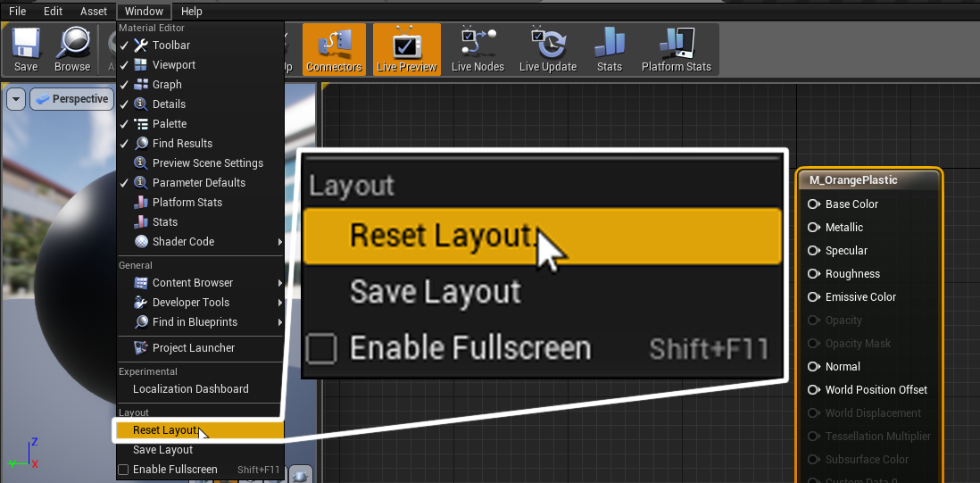The image size is (980, 483).
Task: Launch Project Launcher from Window menu
Action: point(200,348)
